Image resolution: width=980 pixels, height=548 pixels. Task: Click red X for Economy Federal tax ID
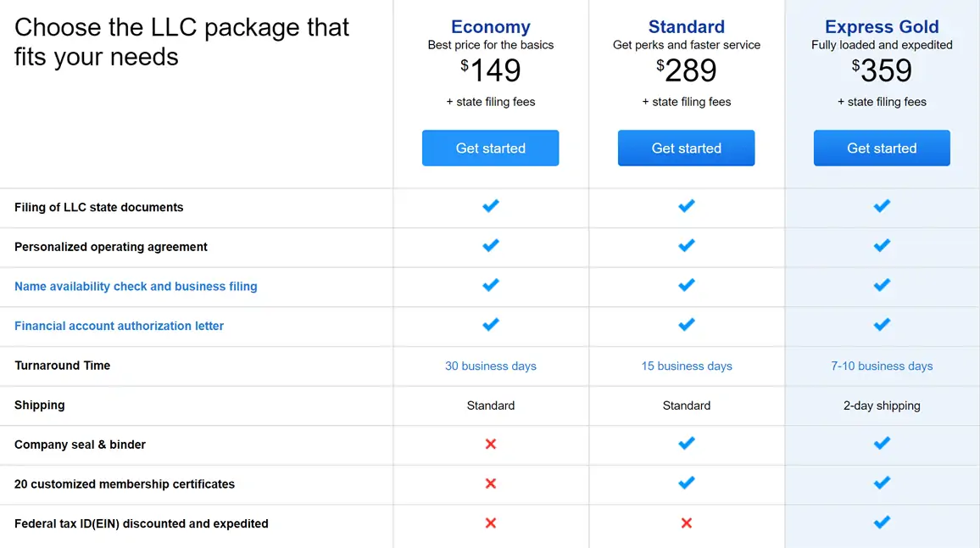491,523
